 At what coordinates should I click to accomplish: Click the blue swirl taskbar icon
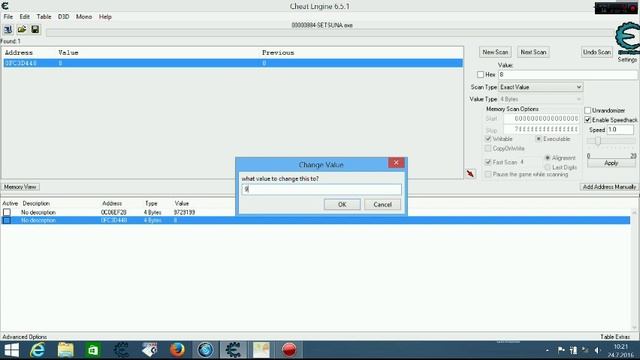coord(205,350)
